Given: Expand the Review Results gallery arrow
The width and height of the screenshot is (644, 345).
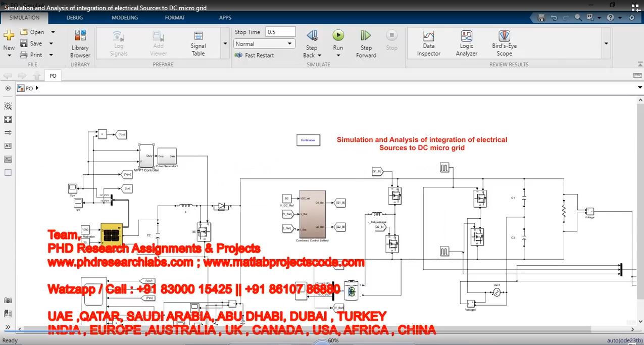Looking at the screenshot, I should click(606, 44).
